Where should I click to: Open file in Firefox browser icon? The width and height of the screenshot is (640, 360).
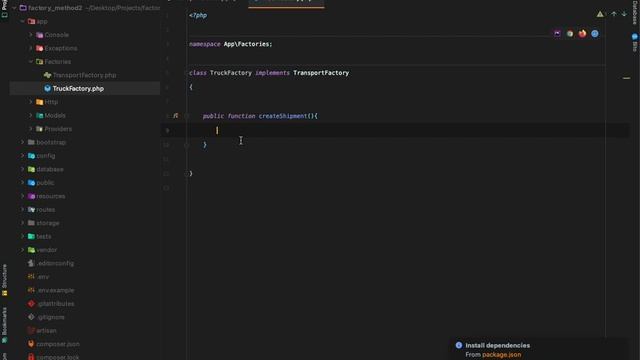tap(582, 33)
